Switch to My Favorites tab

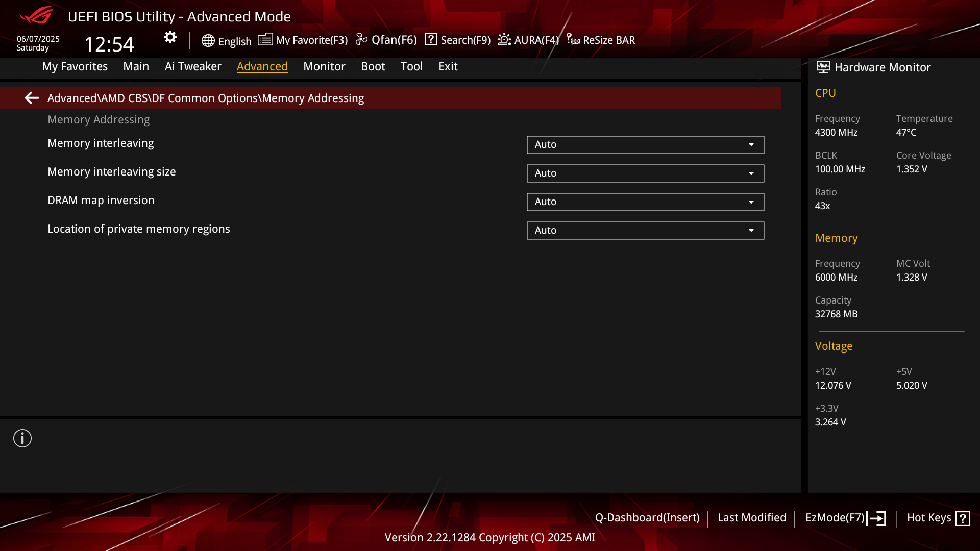tap(75, 66)
